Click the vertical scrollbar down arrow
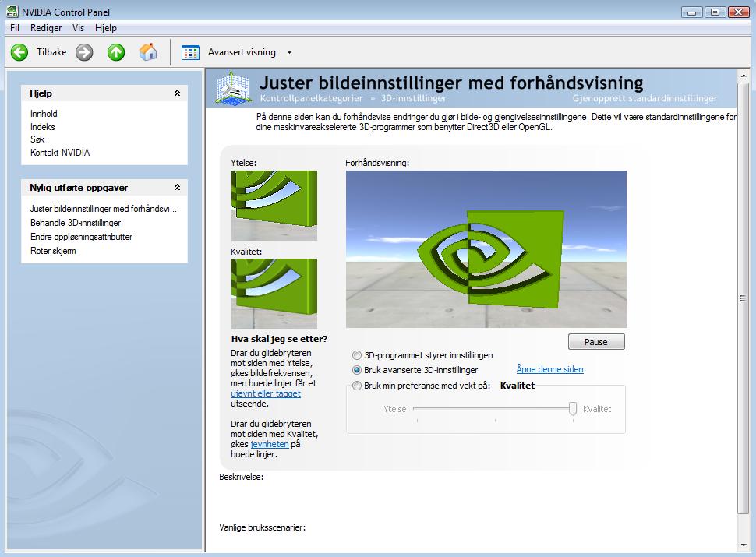This screenshot has height=557, width=756. coord(743,545)
